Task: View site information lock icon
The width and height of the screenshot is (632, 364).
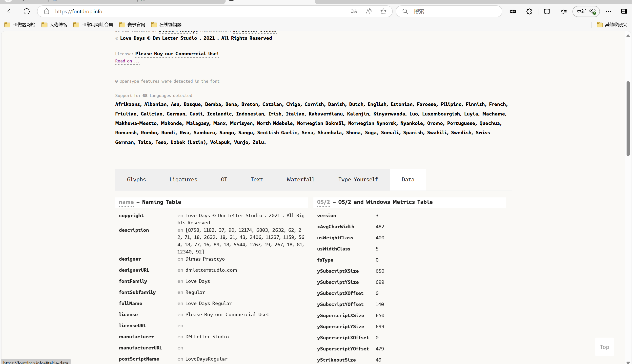Action: (x=46, y=11)
